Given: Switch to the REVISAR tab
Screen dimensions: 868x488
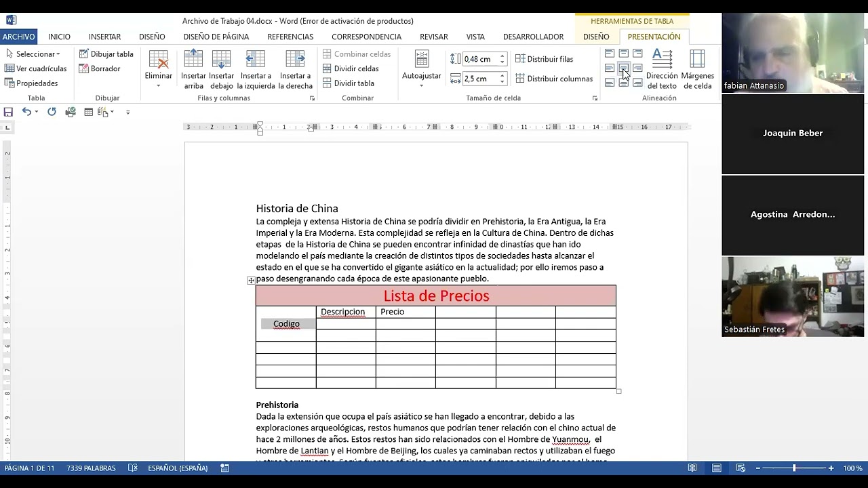Looking at the screenshot, I should [434, 37].
